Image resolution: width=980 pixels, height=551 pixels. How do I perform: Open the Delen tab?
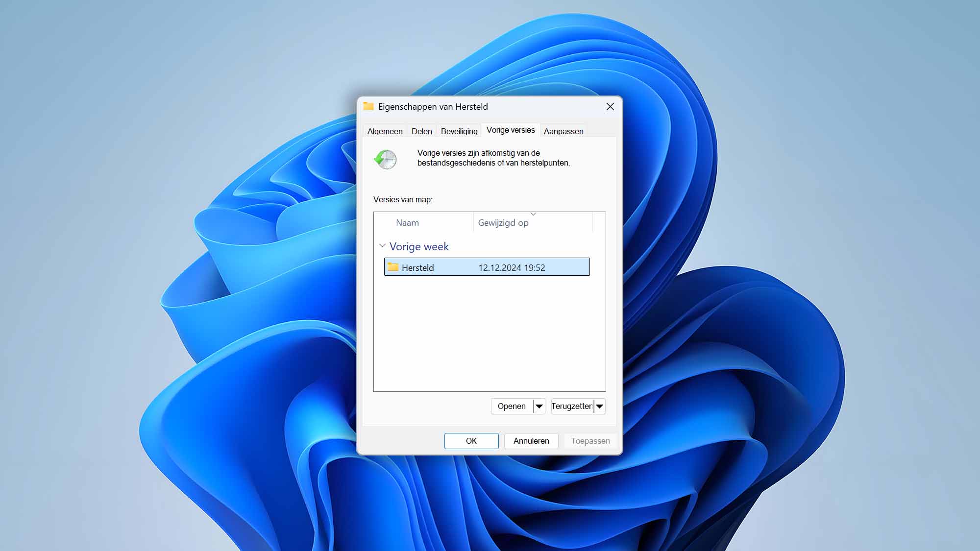tap(422, 131)
